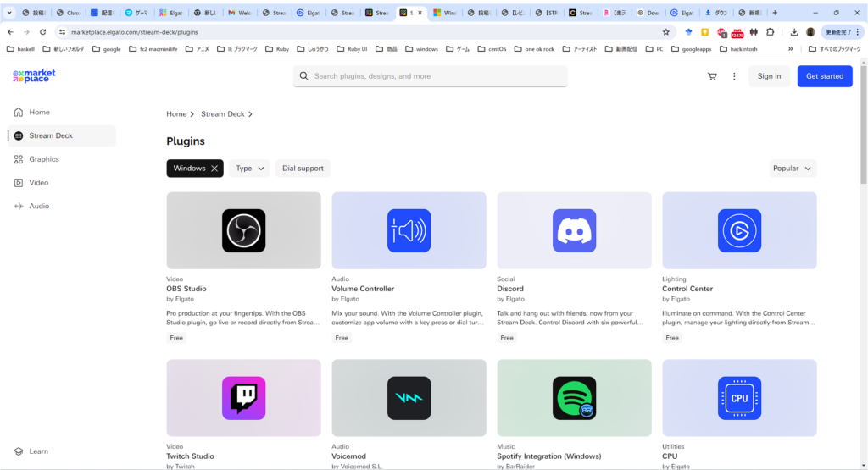Screen dimensions: 868x470
Task: Open the browser extensions puzzle icon
Action: [x=770, y=32]
